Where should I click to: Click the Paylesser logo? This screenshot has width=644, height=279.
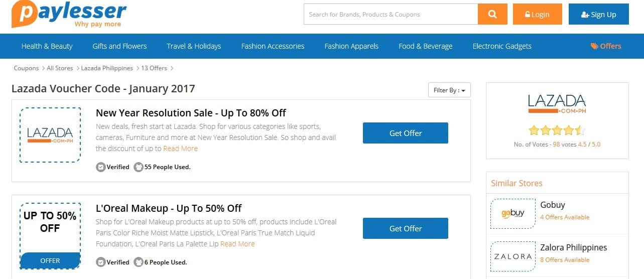[69, 14]
